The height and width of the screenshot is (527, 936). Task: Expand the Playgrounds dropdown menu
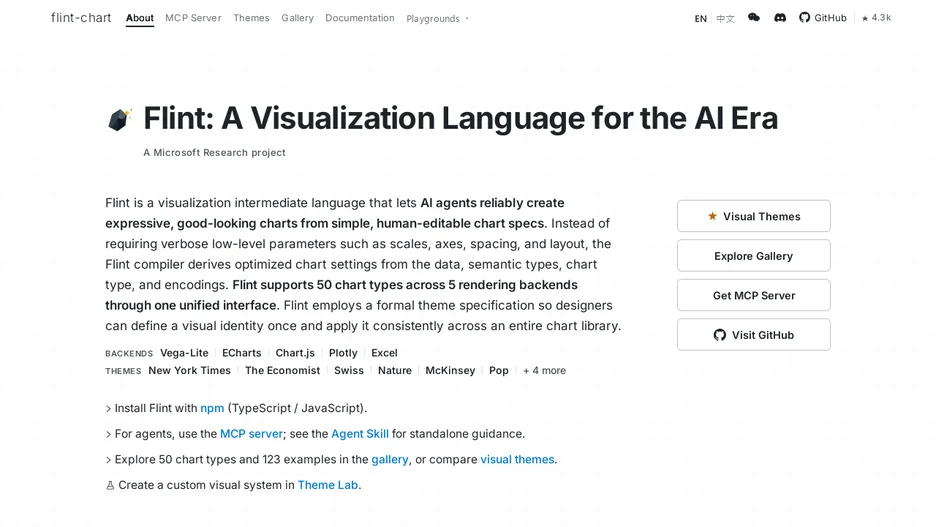coord(437,19)
